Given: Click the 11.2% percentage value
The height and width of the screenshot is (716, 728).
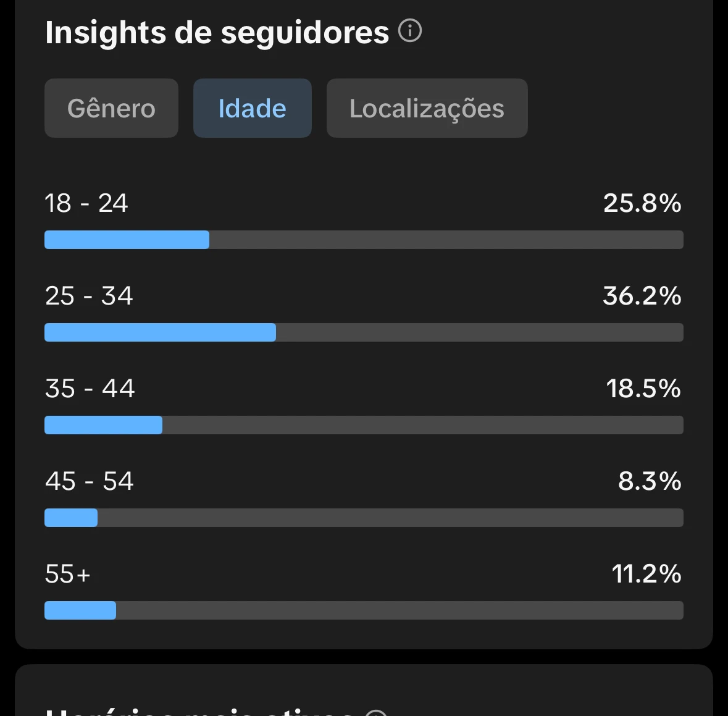Looking at the screenshot, I should (x=646, y=574).
